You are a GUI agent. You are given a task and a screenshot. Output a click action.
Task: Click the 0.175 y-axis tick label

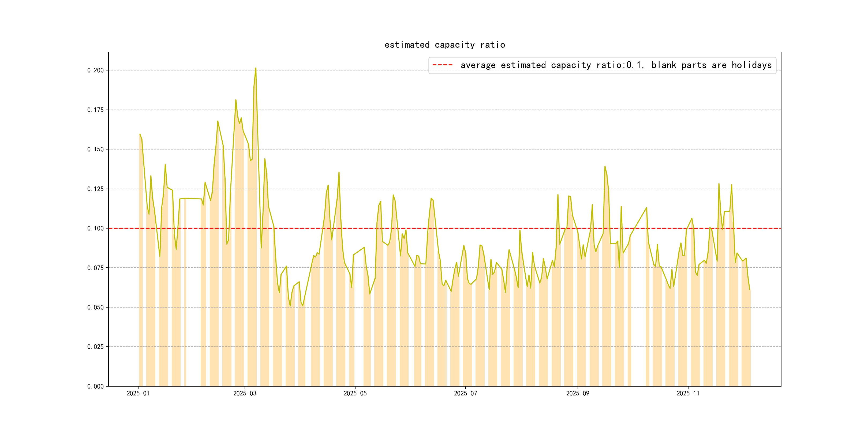[x=95, y=110]
